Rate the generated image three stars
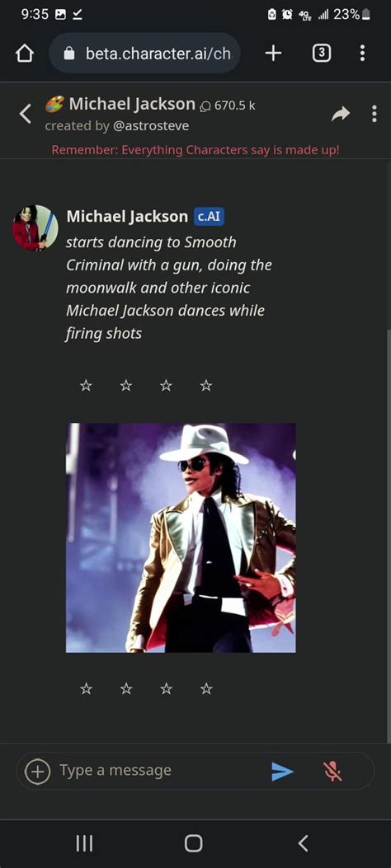Screen dimensions: 391x868 [x=166, y=688]
